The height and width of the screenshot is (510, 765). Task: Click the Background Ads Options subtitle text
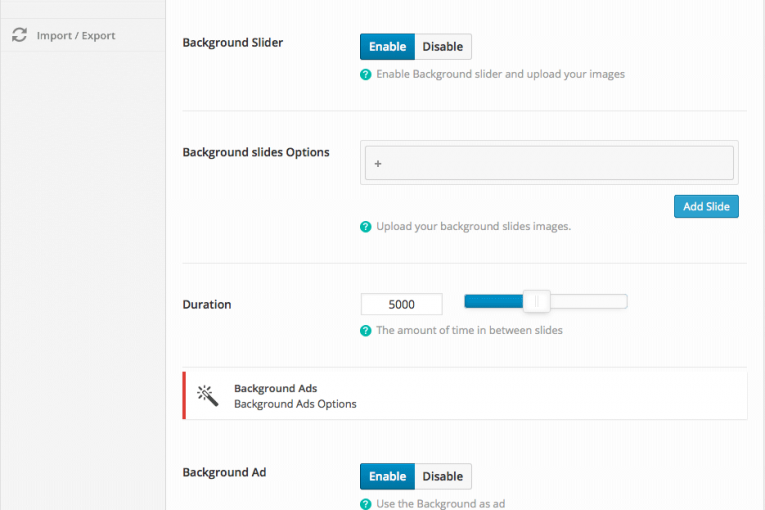coord(295,404)
